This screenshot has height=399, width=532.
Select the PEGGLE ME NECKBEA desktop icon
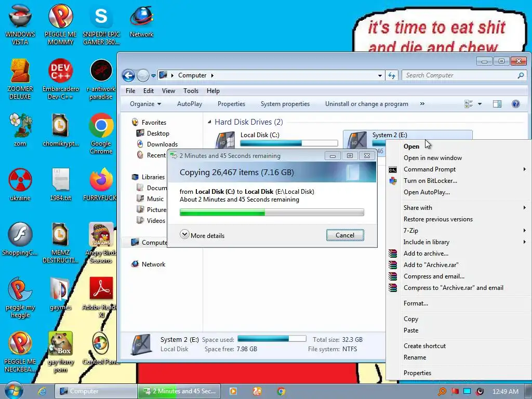[20, 352]
